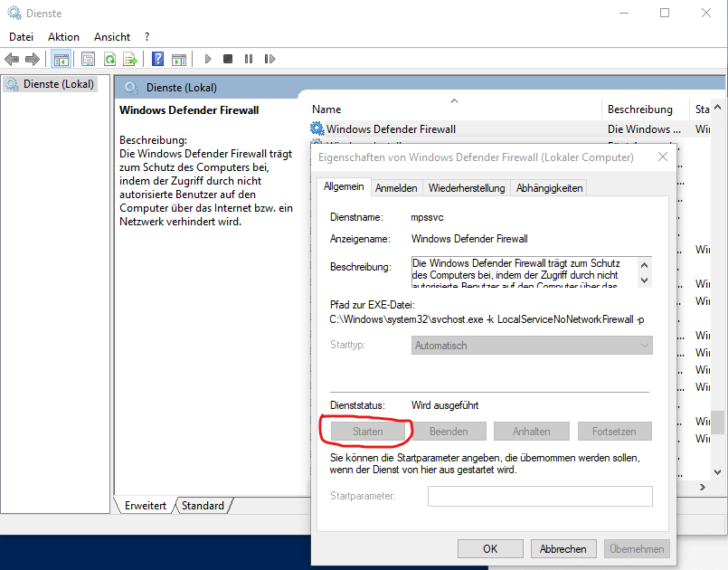Click the Starten button
Image resolution: width=728 pixels, height=570 pixels.
[x=368, y=432]
